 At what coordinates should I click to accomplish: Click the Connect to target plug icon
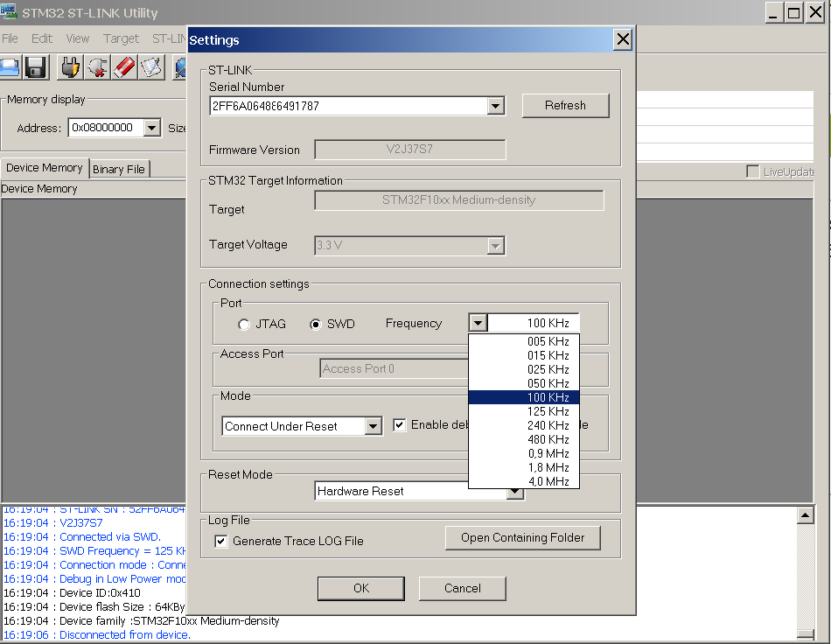point(70,67)
